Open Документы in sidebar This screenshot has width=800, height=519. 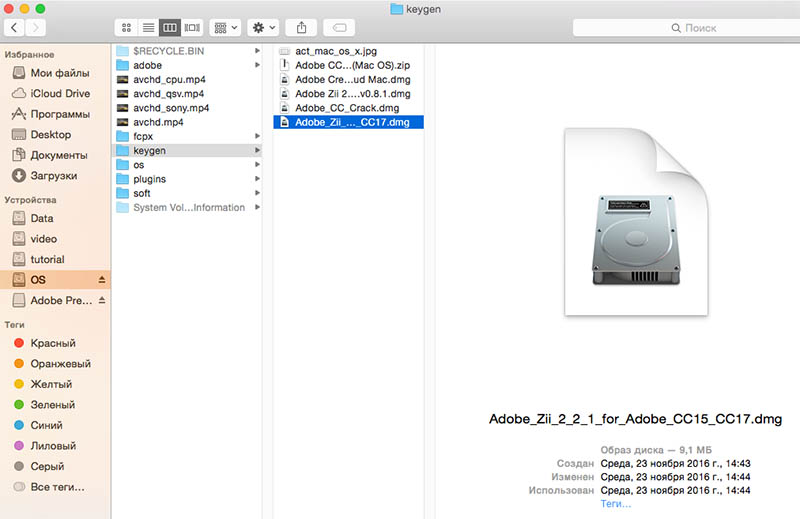(55, 155)
